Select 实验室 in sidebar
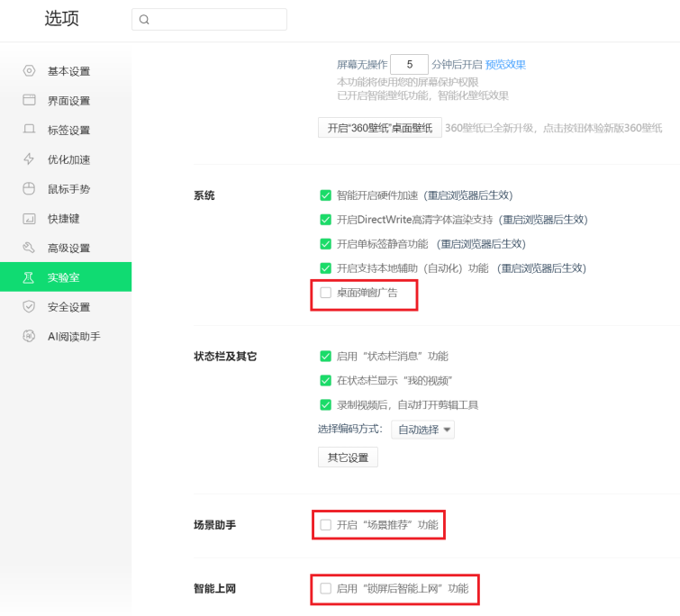 tap(66, 277)
